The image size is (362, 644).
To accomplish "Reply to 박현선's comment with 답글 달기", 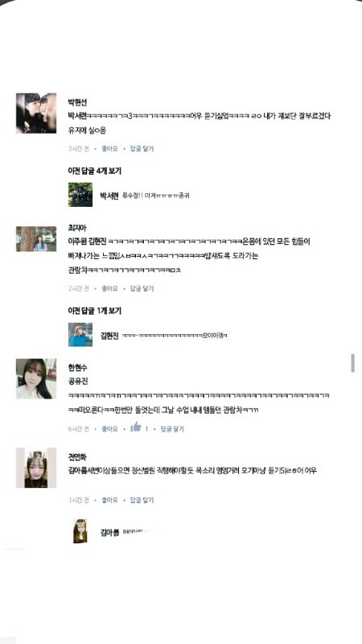I will tap(142, 149).
